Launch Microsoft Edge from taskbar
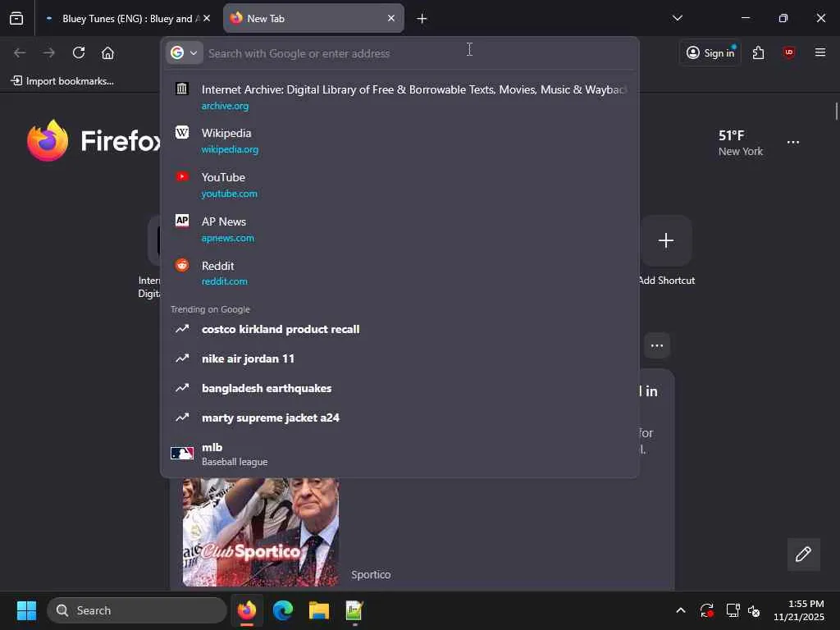 point(283,610)
